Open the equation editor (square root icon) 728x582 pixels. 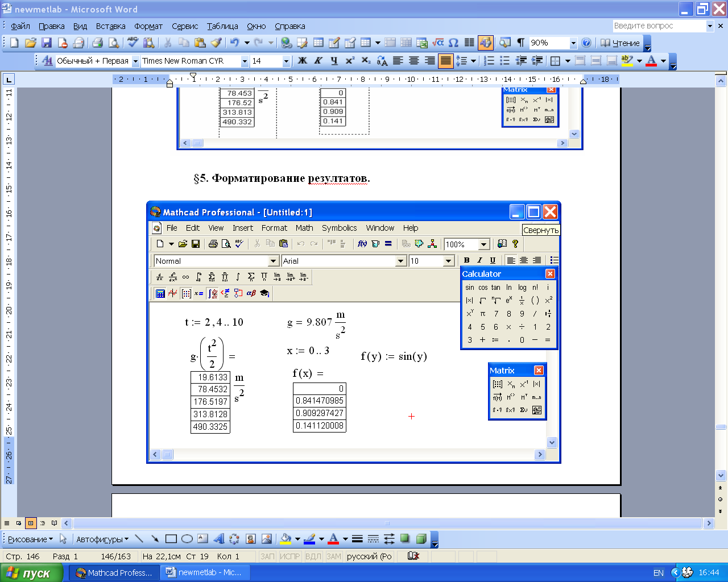(x=438, y=43)
